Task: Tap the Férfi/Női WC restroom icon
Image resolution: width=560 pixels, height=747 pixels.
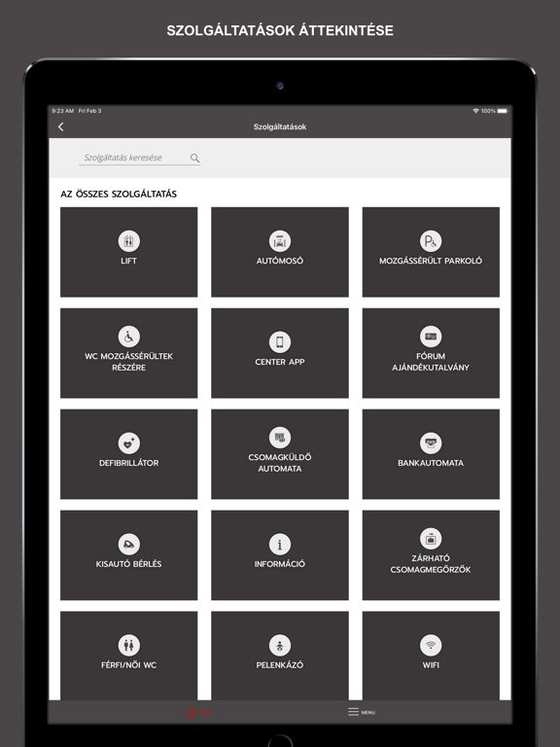Action: pos(128,645)
